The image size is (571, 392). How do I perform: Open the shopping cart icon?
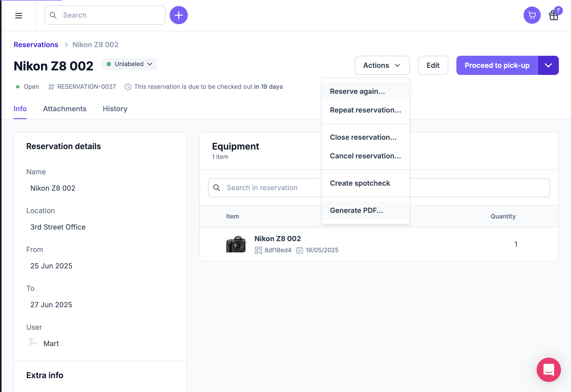pos(532,15)
